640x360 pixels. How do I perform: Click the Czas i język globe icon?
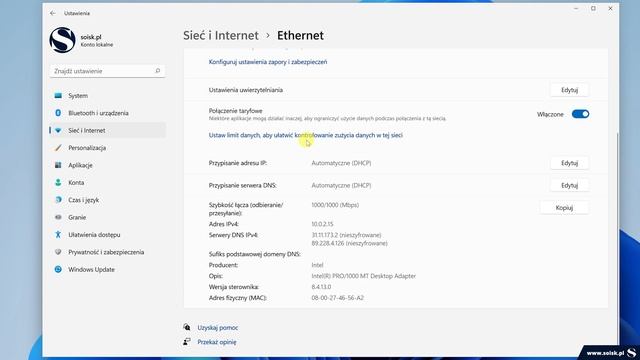coord(58,200)
